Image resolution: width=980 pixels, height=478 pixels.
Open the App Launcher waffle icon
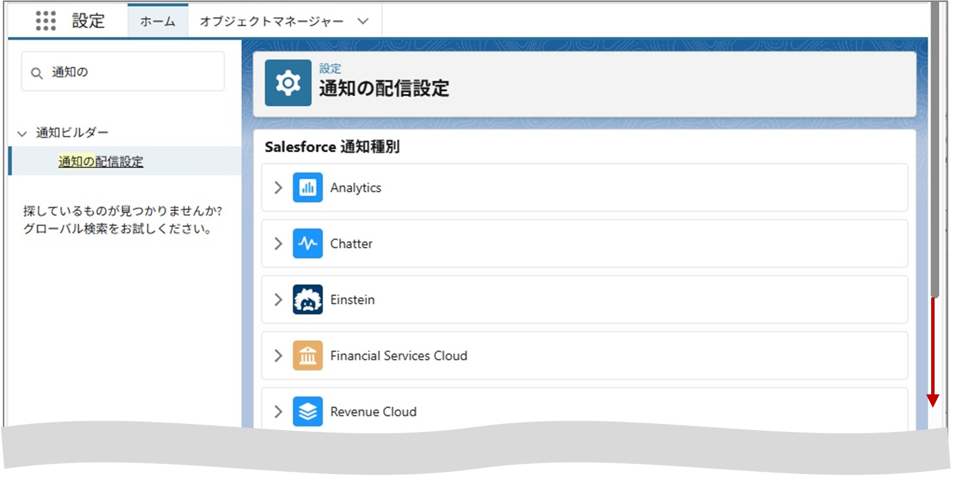coord(46,21)
